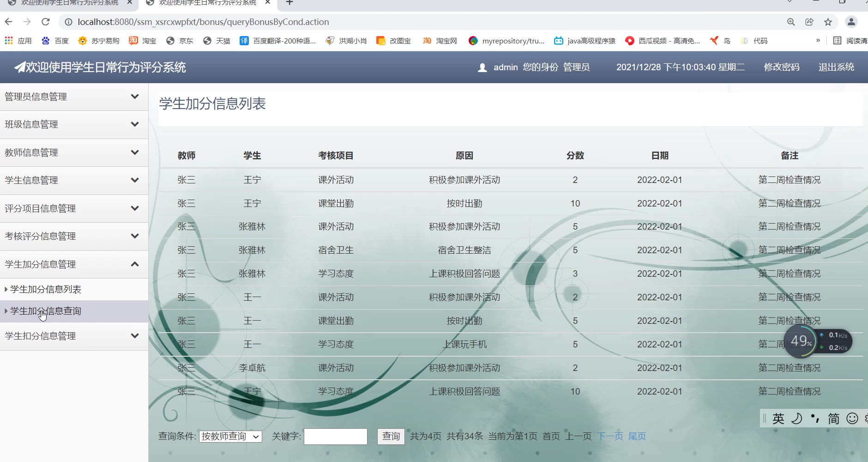Click the 查询 search button
Viewport: 868px width, 462px height.
click(391, 436)
